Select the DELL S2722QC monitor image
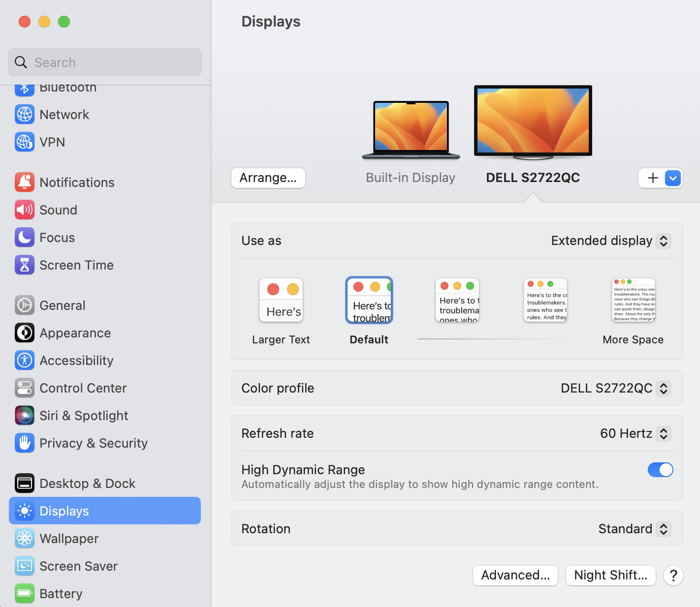The image size is (700, 607). (533, 122)
